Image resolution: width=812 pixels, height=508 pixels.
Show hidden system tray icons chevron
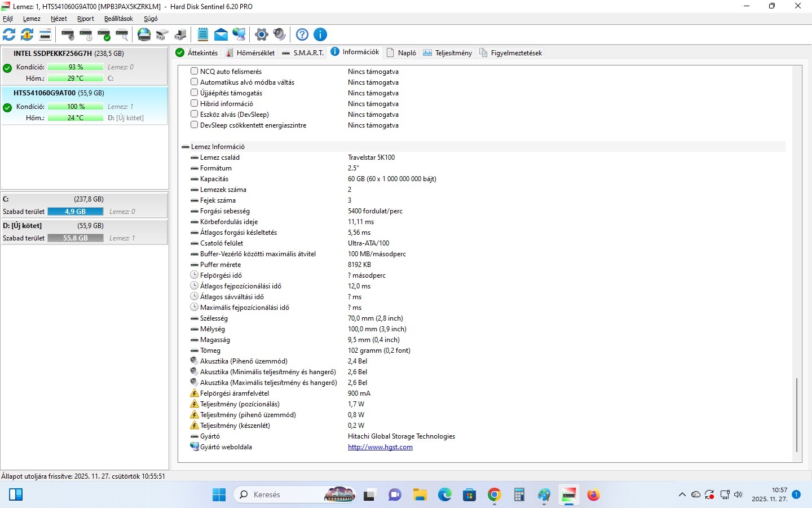tap(682, 495)
